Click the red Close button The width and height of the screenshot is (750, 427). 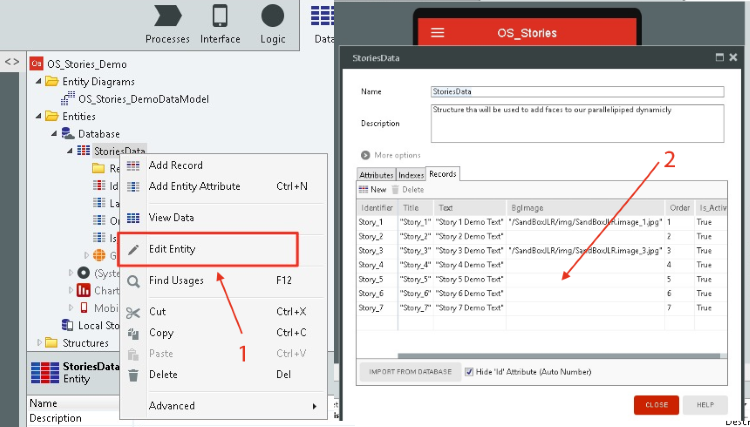coord(656,405)
